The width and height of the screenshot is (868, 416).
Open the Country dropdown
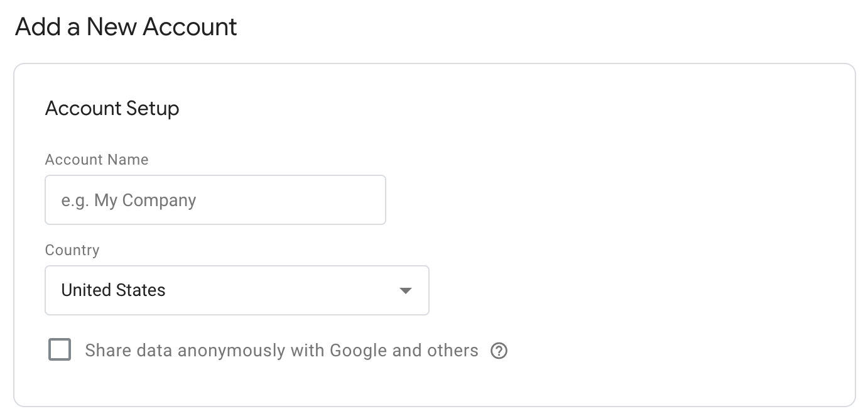237,290
